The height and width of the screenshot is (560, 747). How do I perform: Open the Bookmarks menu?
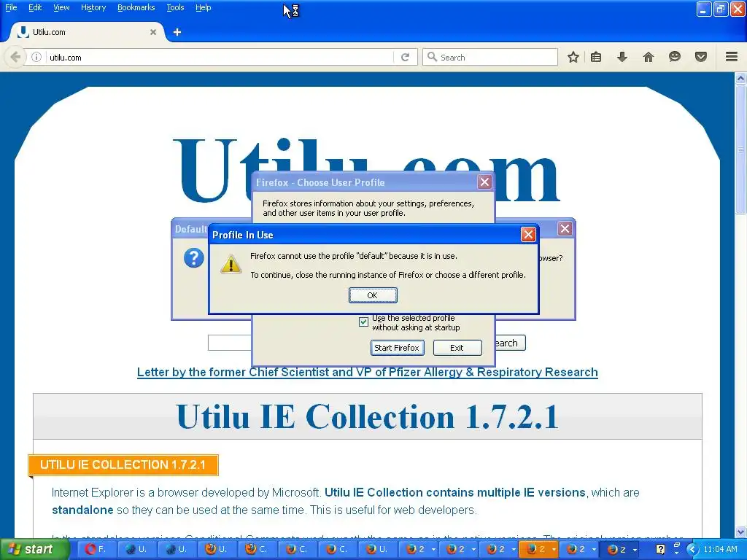pos(136,7)
